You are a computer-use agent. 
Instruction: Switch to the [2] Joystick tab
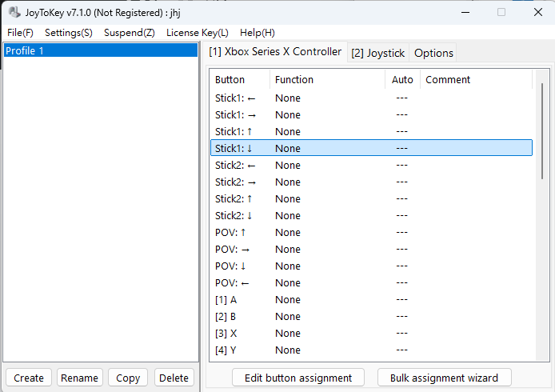[377, 53]
